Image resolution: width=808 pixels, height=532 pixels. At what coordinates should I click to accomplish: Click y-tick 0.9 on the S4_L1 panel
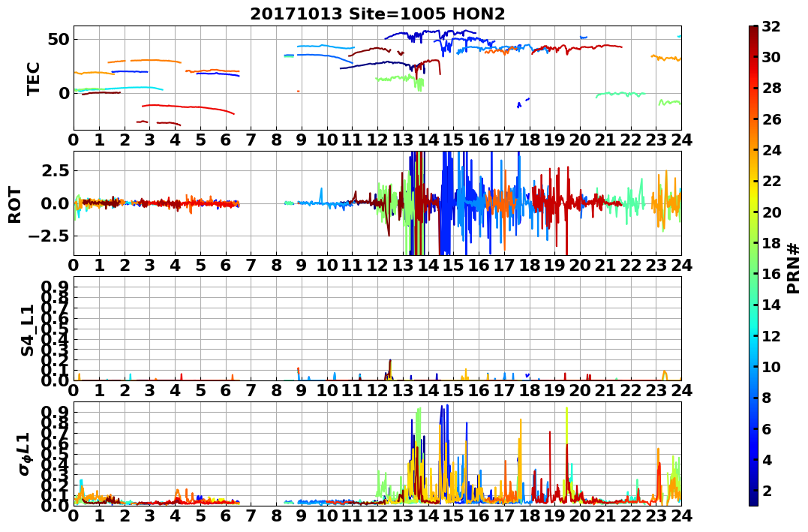coord(56,287)
